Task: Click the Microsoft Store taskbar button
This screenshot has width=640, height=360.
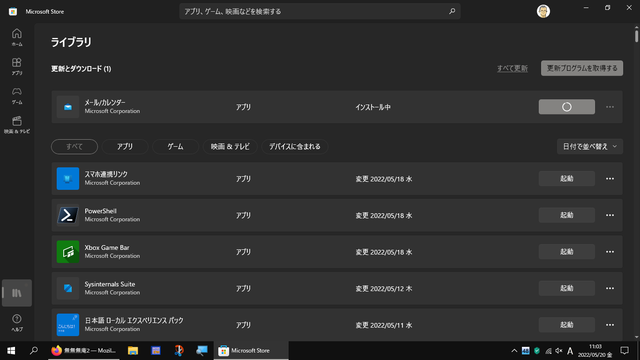Action: [251, 351]
